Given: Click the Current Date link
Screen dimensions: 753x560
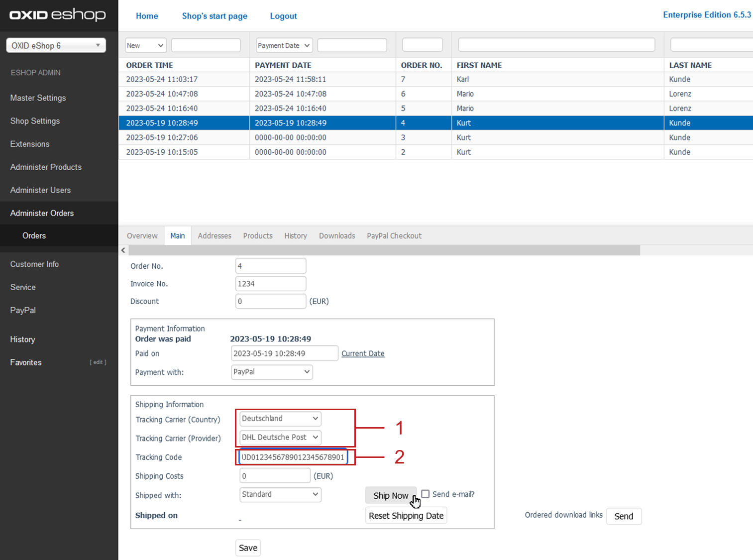Looking at the screenshot, I should [363, 353].
